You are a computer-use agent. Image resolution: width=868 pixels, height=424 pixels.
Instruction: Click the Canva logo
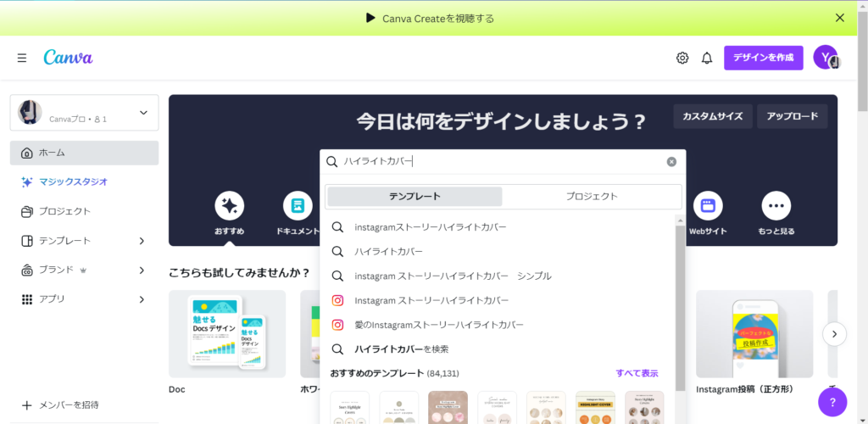pos(68,58)
